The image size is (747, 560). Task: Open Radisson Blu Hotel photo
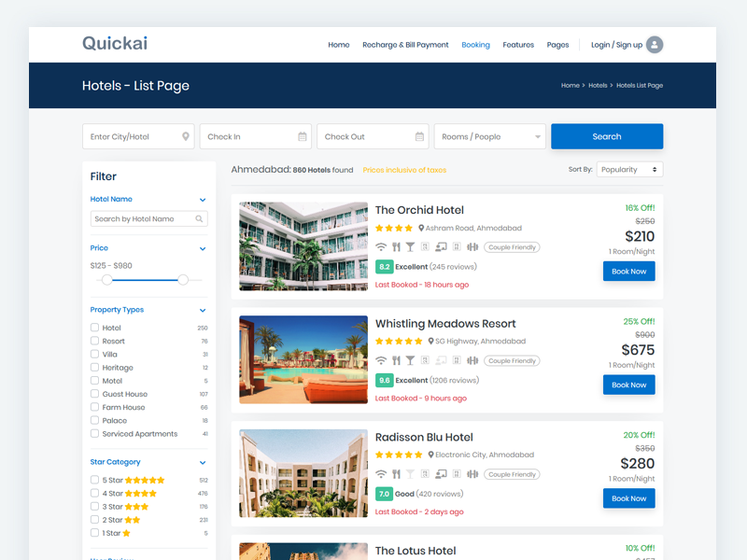pyautogui.click(x=303, y=473)
